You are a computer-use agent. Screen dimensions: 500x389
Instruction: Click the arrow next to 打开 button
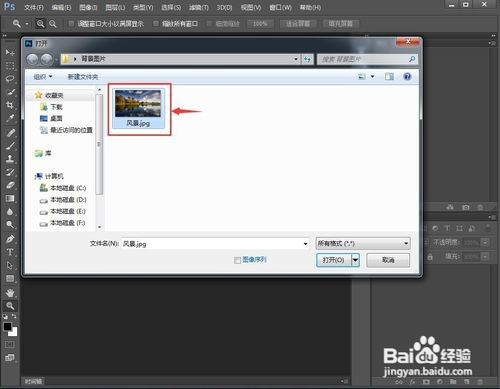[x=356, y=260]
